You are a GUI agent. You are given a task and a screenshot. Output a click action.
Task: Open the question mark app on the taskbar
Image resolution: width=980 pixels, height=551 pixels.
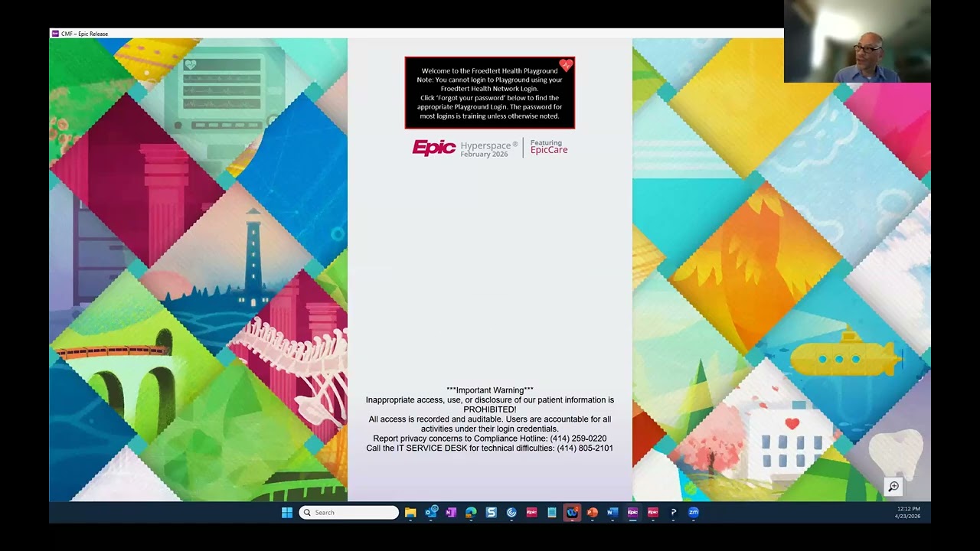point(673,513)
